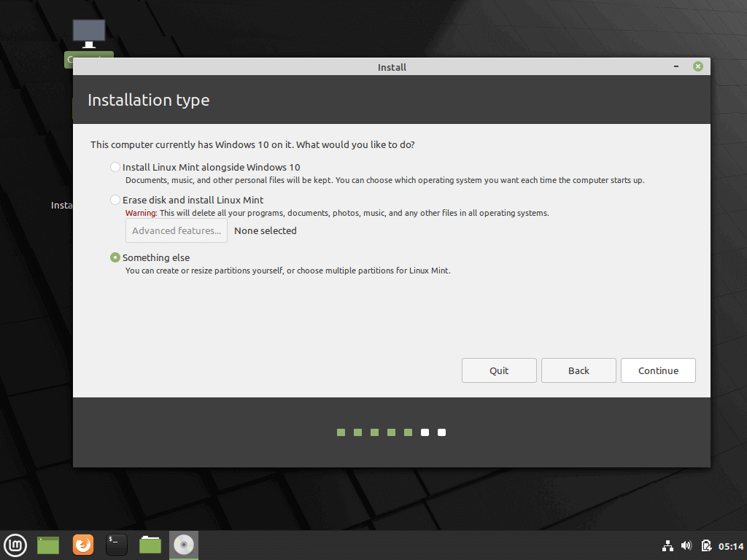Minimize the Install window

point(678,66)
